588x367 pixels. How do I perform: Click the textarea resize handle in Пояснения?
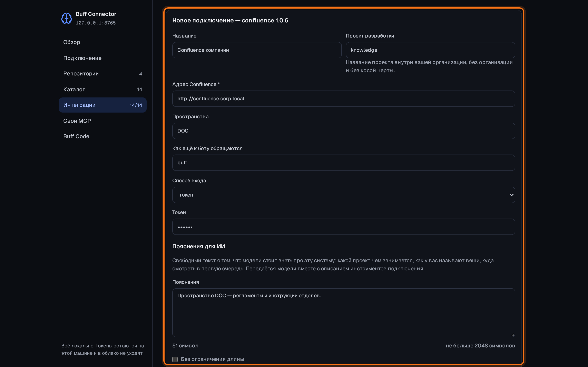point(513,334)
